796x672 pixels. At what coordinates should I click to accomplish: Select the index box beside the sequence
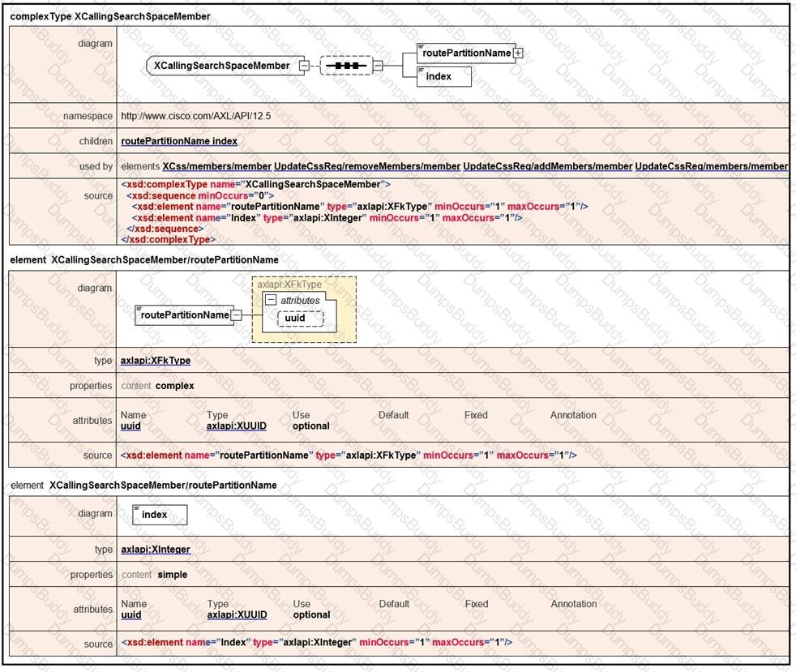click(444, 76)
